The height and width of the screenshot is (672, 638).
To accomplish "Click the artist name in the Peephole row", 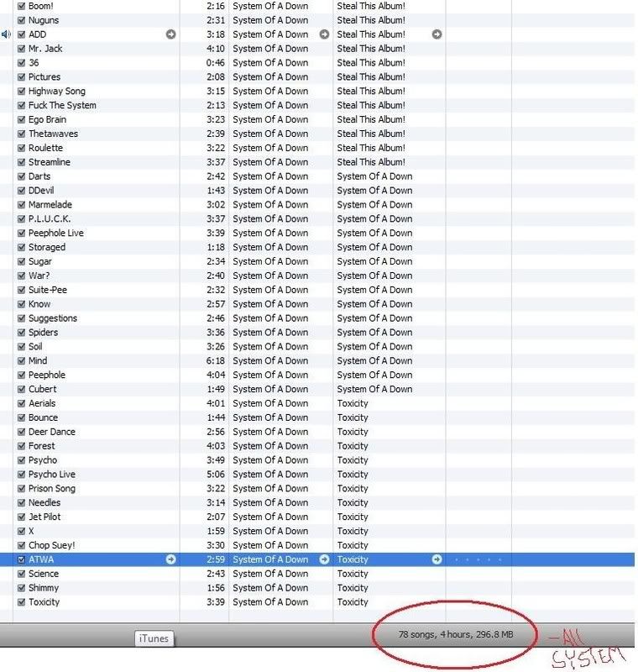I will tap(270, 375).
